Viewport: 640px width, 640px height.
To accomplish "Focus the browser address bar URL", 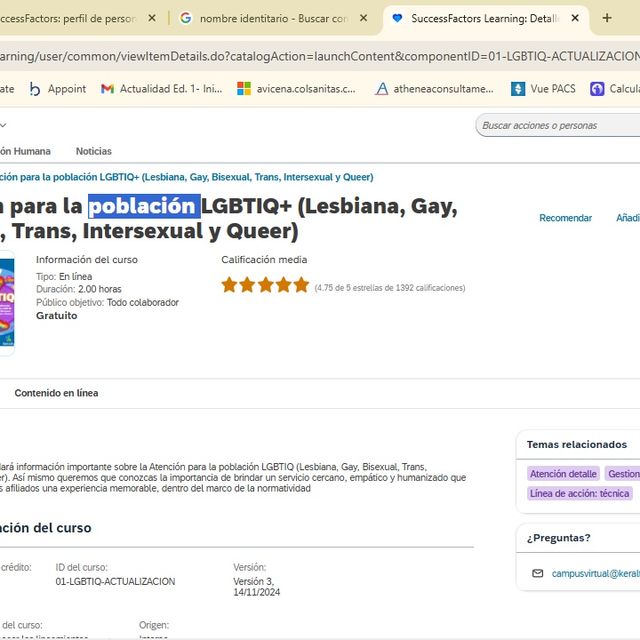I will click(x=320, y=56).
